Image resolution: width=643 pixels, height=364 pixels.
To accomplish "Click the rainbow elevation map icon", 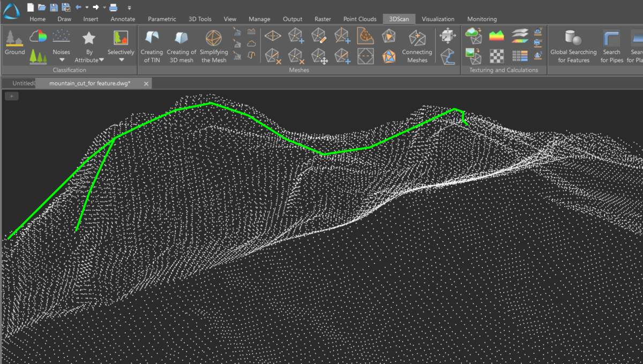I will coord(497,36).
